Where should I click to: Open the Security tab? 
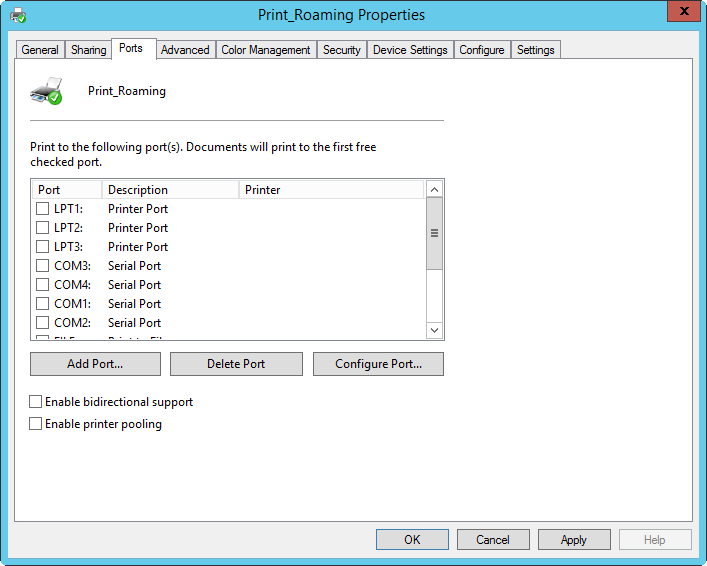coord(341,50)
